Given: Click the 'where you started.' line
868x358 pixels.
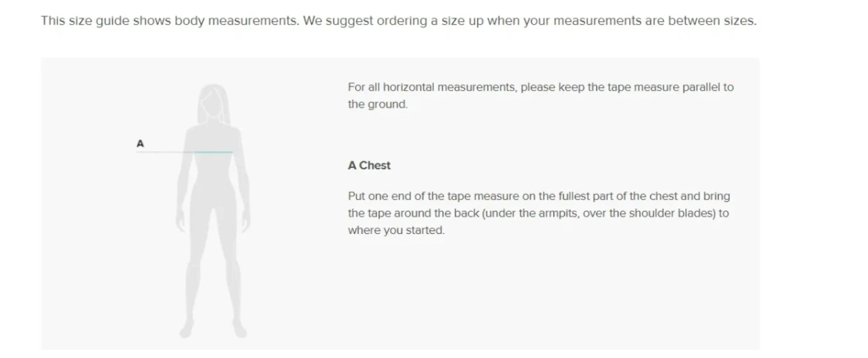Looking at the screenshot, I should 396,230.
